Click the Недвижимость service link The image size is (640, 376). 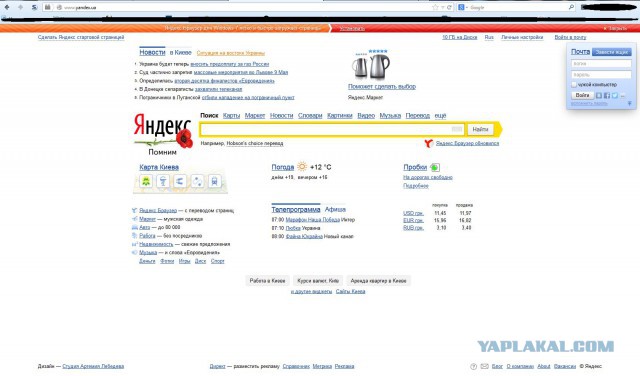pyautogui.click(x=156, y=244)
